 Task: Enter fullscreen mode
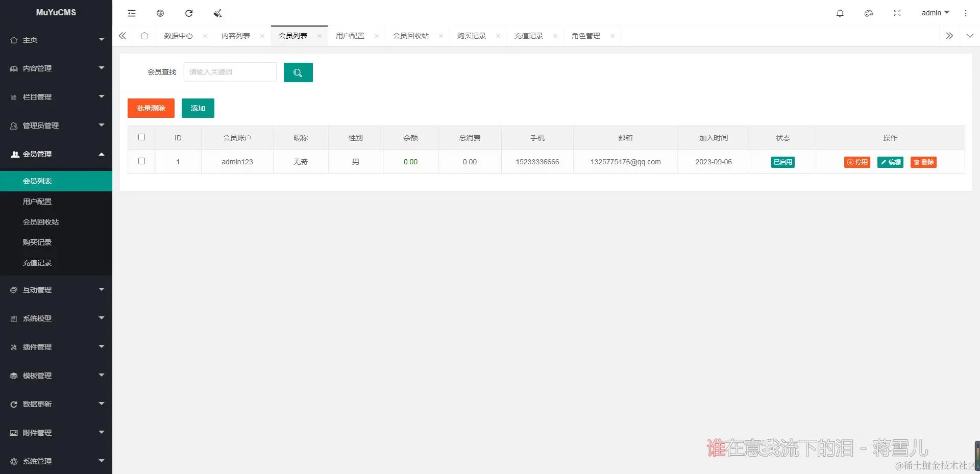[x=897, y=13]
